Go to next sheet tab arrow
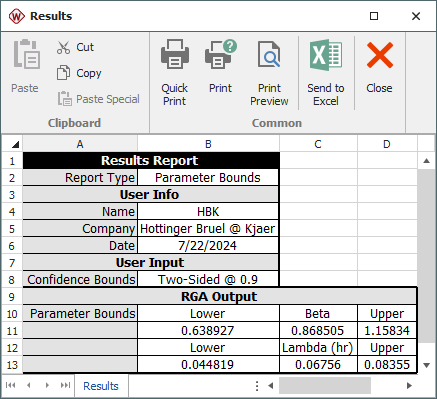This screenshot has height=399, width=437. [x=47, y=386]
